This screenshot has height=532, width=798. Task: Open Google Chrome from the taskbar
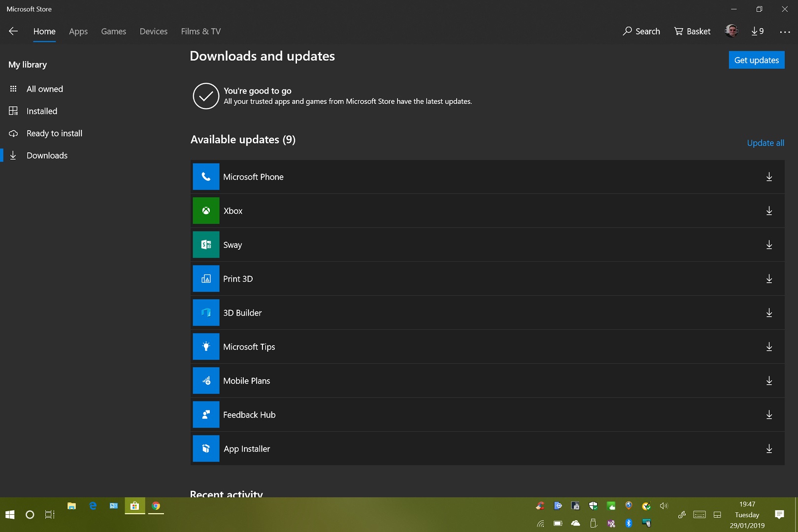[156, 506]
